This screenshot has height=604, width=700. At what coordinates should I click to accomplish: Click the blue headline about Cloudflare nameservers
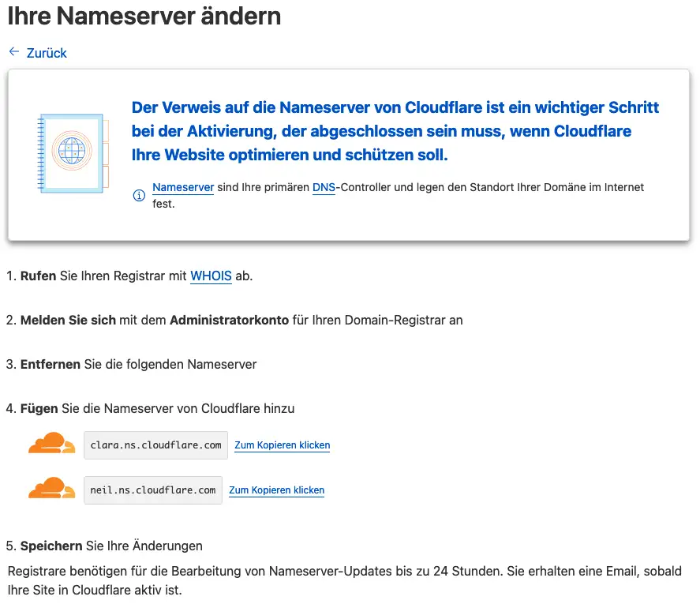click(395, 131)
